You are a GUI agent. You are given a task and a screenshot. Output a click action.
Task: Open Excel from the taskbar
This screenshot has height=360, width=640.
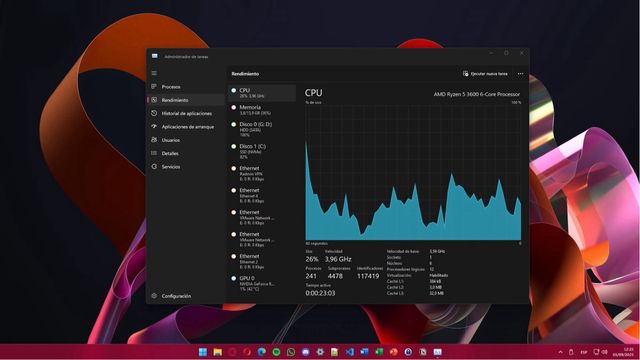tap(379, 352)
